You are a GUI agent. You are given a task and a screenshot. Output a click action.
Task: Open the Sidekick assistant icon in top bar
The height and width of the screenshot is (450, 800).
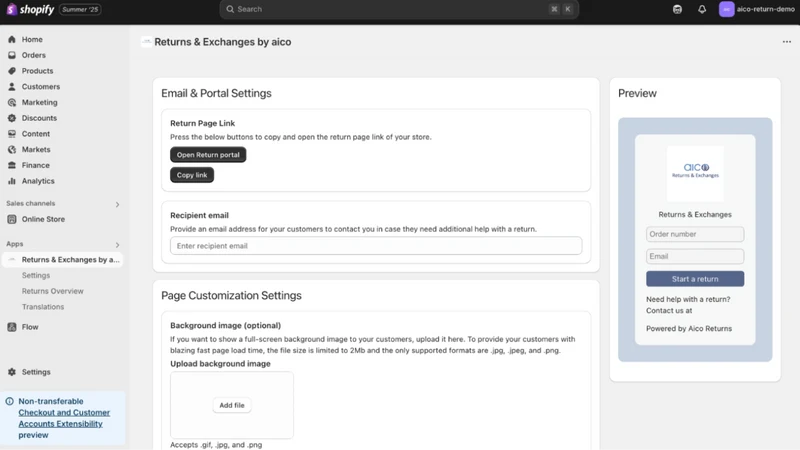(x=677, y=9)
